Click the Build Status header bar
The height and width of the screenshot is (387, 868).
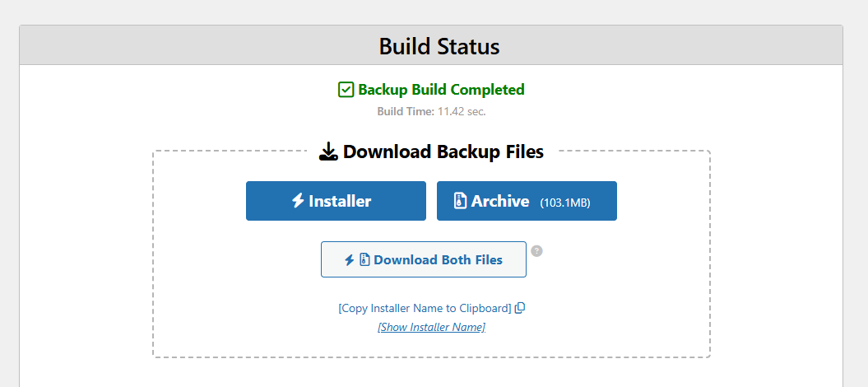tap(431, 45)
